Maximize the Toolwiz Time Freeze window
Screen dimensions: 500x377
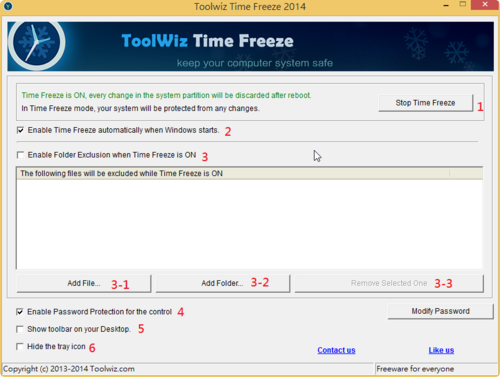[463, 5]
